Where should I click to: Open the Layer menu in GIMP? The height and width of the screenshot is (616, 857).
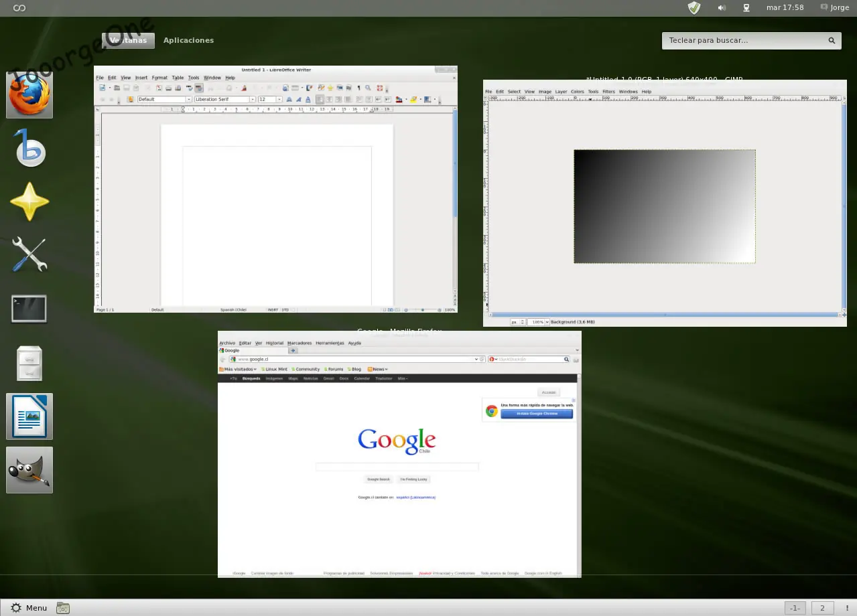[x=561, y=91]
